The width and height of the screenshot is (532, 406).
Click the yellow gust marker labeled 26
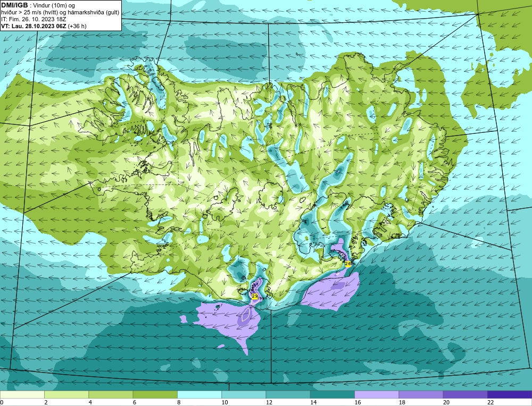pyautogui.click(x=348, y=264)
